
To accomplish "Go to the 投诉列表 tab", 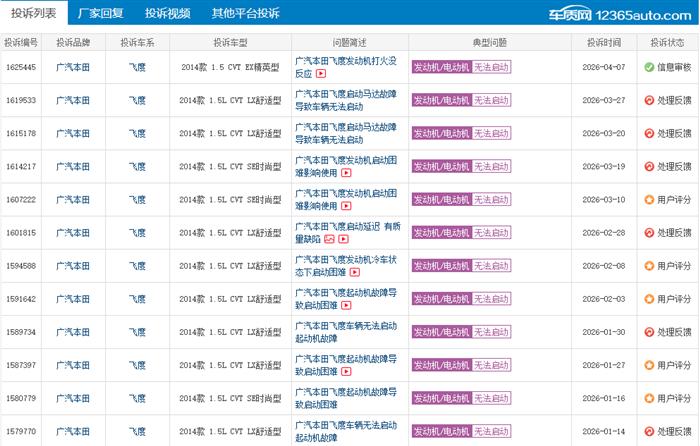I will (x=34, y=13).
